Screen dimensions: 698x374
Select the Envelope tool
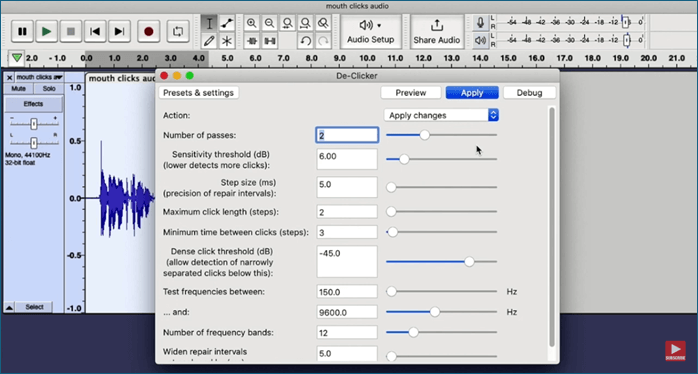[227, 24]
